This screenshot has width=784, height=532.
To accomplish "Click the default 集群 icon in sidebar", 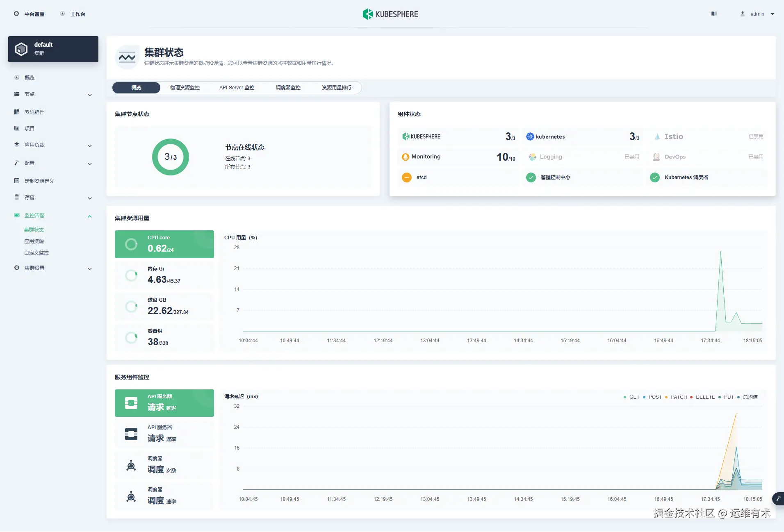I will coord(21,49).
